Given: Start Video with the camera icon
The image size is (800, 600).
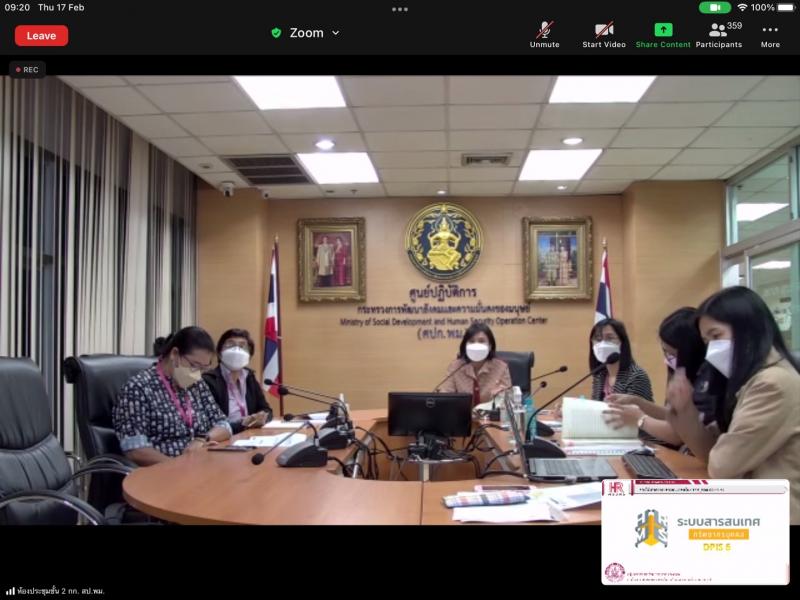Looking at the screenshot, I should pyautogui.click(x=604, y=35).
